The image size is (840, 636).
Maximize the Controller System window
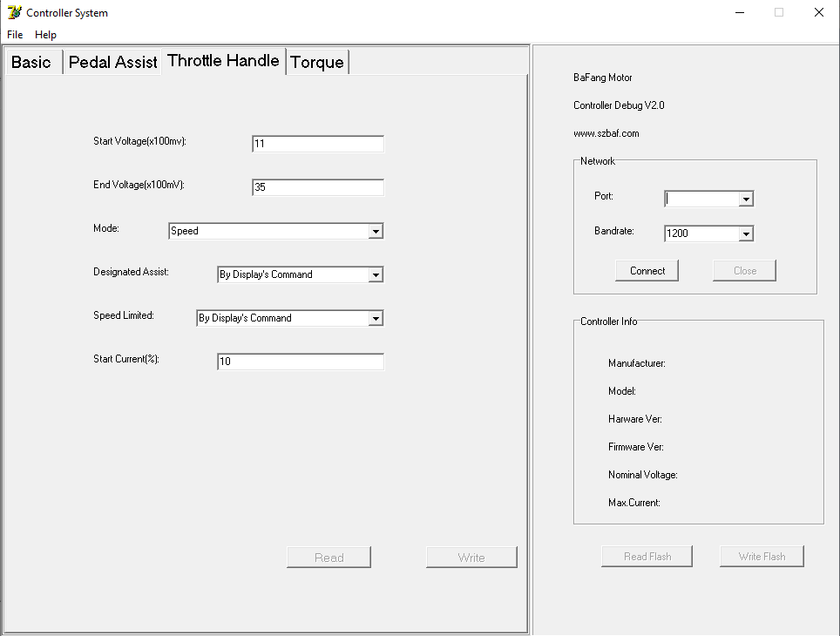point(779,12)
